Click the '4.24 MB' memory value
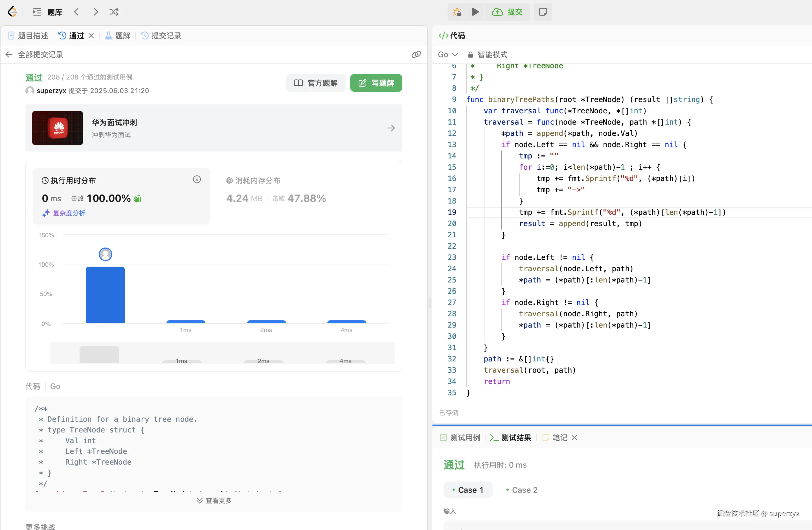Viewport: 812px width, 530px height. click(244, 198)
